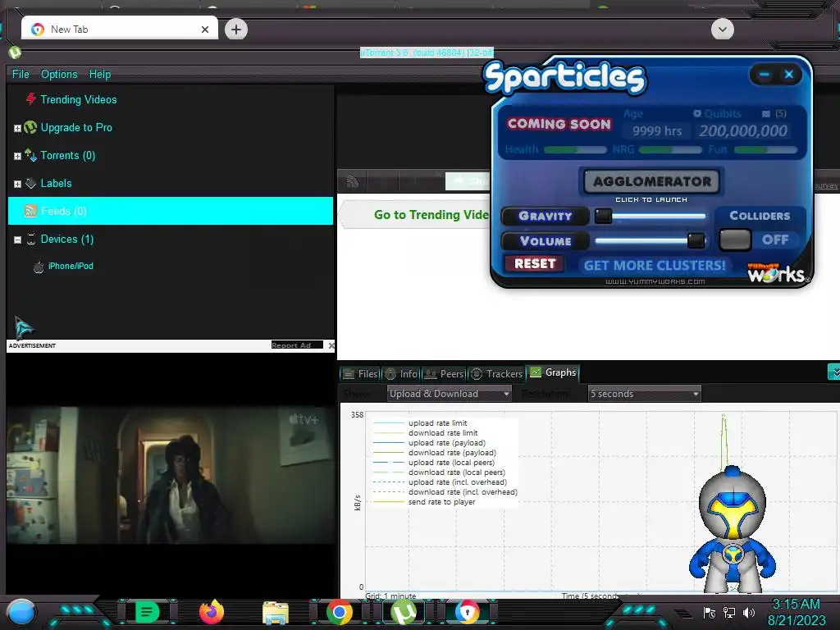Screen dimensions: 840x630
Task: Switch to the Trackers tab
Action: click(x=496, y=374)
